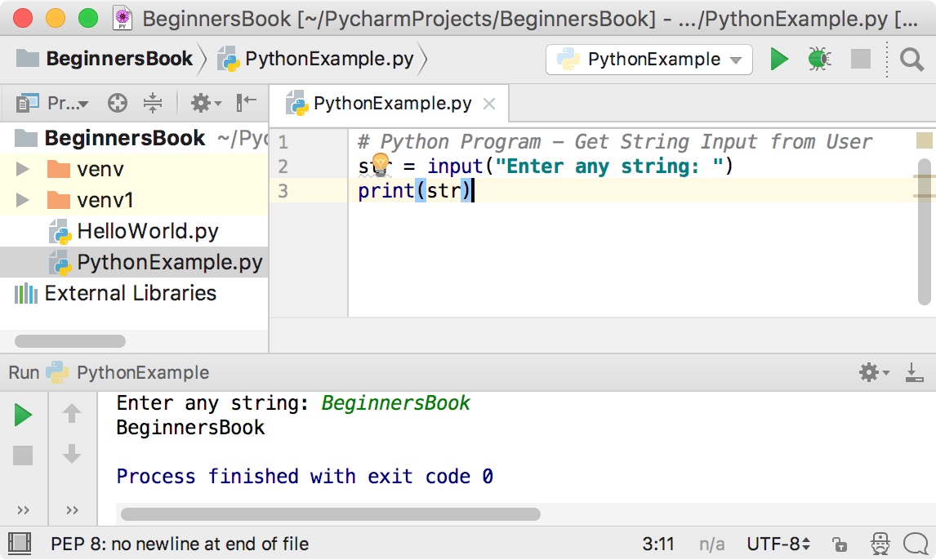Open the Hector inspections icon in status bar
The height and width of the screenshot is (560, 936).
tap(880, 544)
